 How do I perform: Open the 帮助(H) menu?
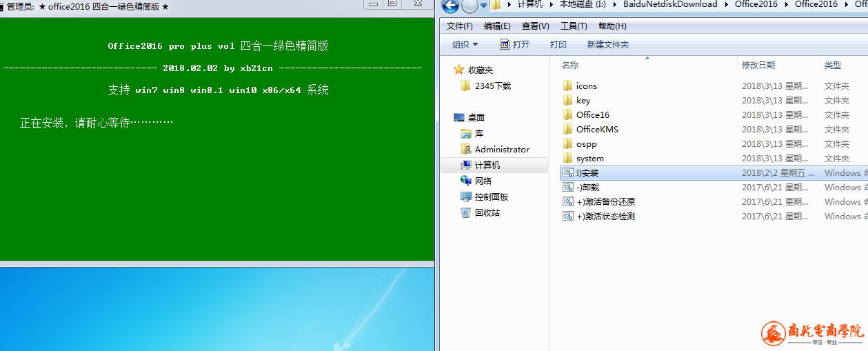point(612,26)
